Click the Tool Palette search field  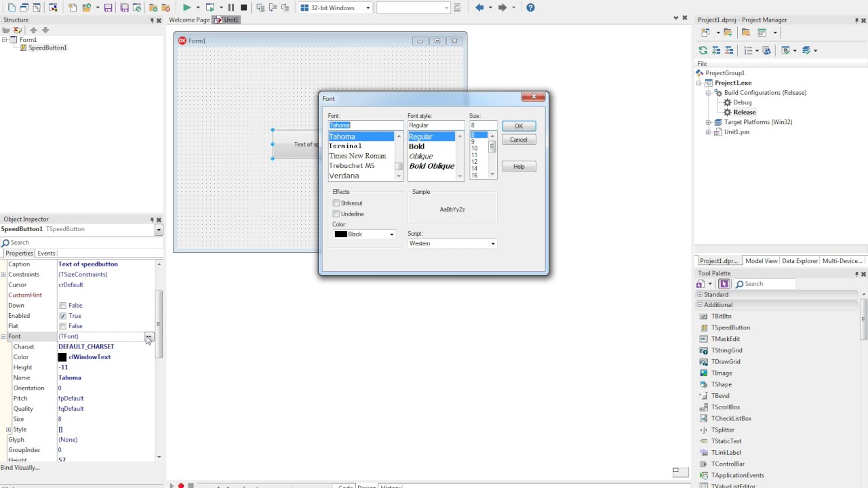765,284
